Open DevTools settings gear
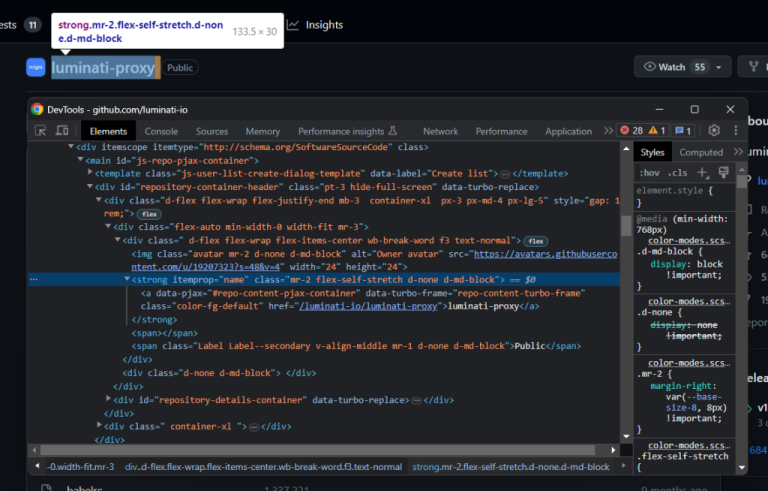Screen dimensions: 768x491 714,131
